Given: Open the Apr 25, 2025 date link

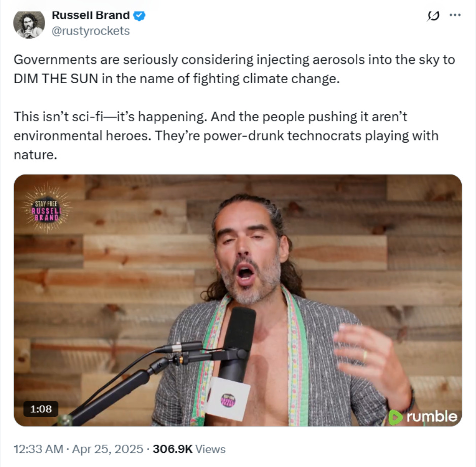Looking at the screenshot, I should 108,449.
